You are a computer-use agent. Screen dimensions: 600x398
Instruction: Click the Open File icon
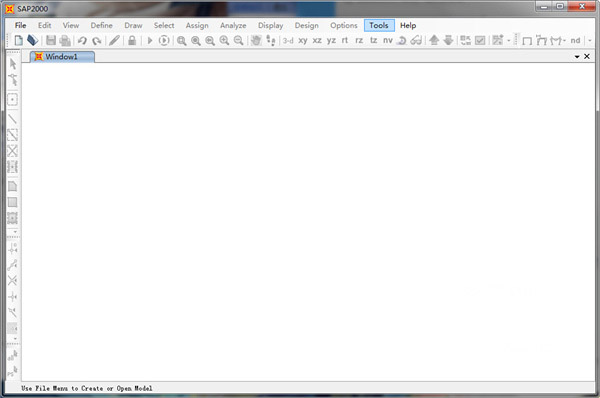tap(33, 40)
